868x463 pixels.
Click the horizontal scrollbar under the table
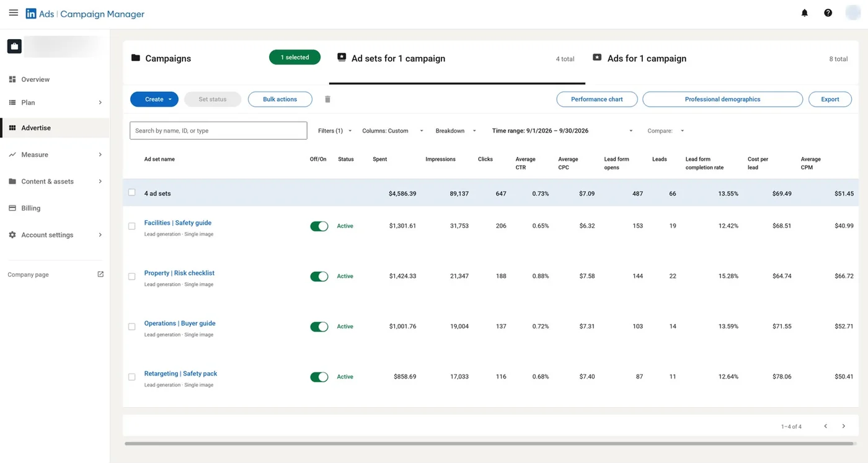coord(488,444)
